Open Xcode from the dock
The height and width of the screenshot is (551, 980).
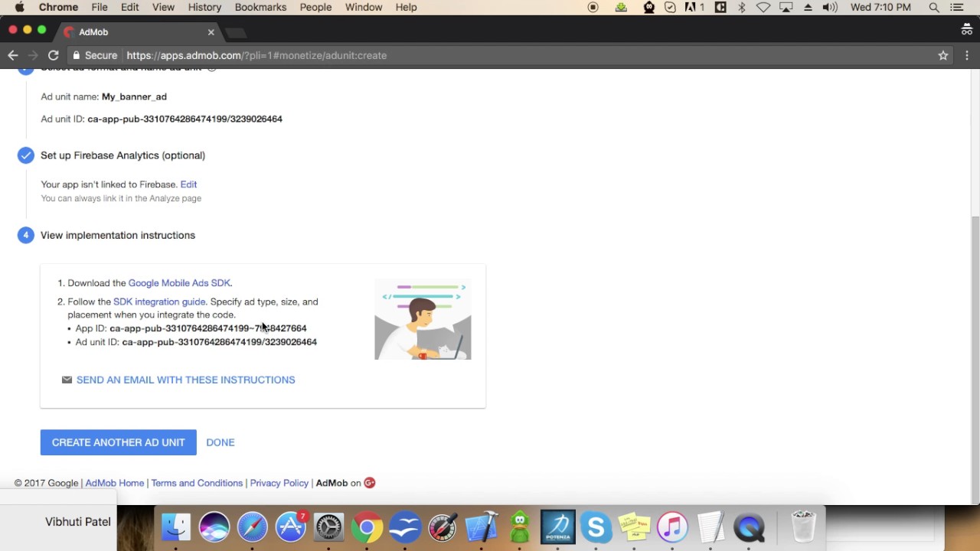[482, 527]
